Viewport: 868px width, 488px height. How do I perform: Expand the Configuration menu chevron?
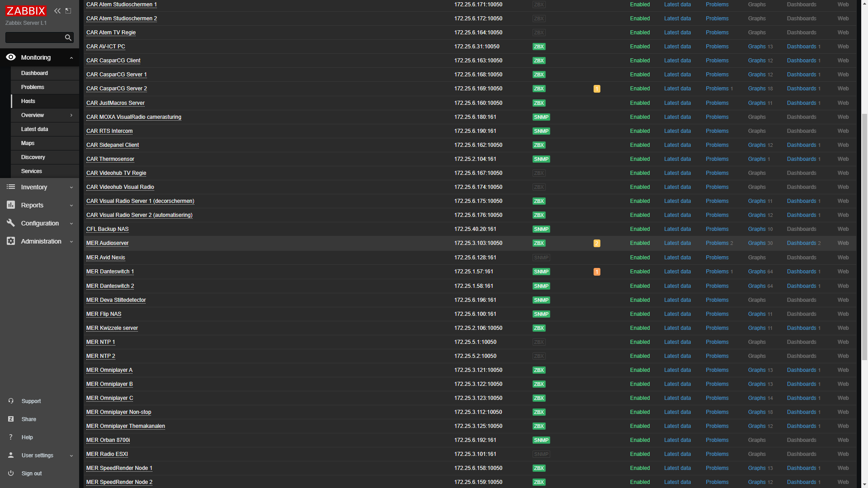click(71, 224)
